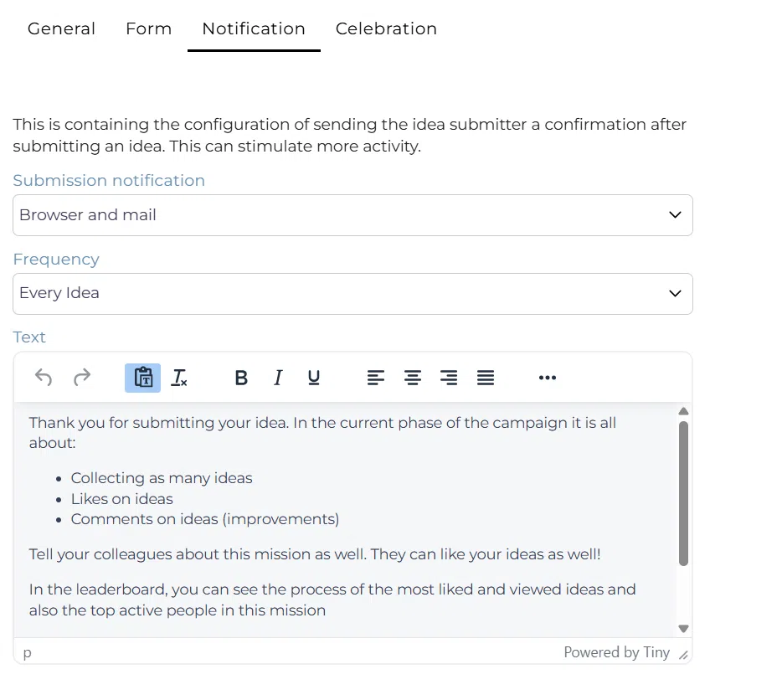Toggle bold formatting

[x=241, y=378]
